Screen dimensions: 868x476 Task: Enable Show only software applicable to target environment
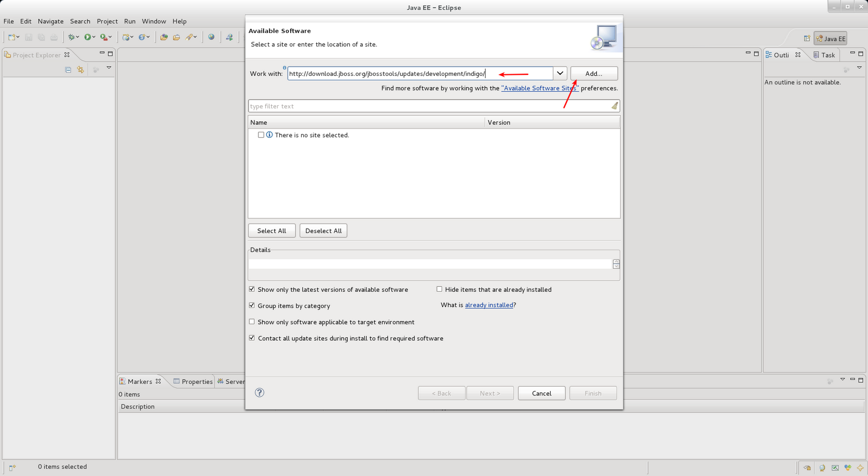pos(252,322)
